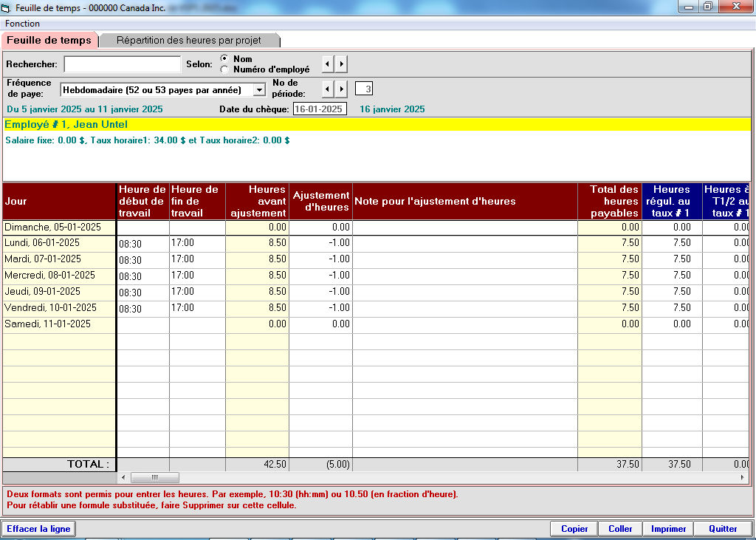Click the horizontal scrollbar thumb

pos(154,478)
